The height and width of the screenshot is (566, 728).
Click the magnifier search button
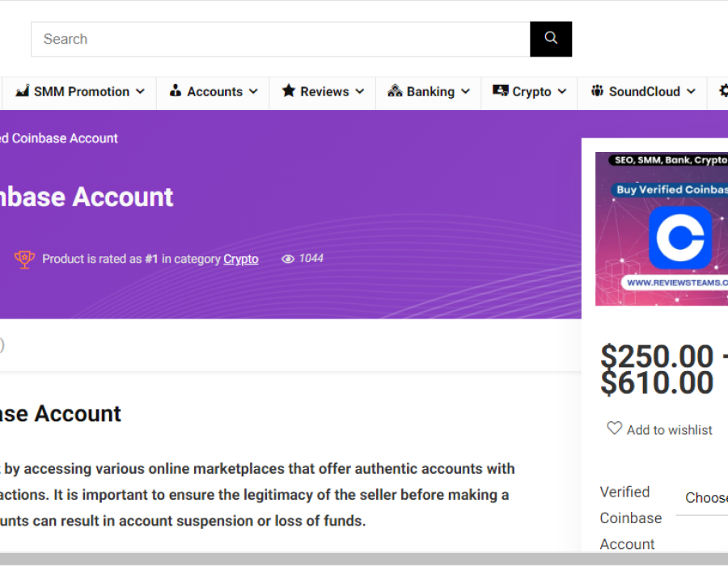pyautogui.click(x=551, y=39)
